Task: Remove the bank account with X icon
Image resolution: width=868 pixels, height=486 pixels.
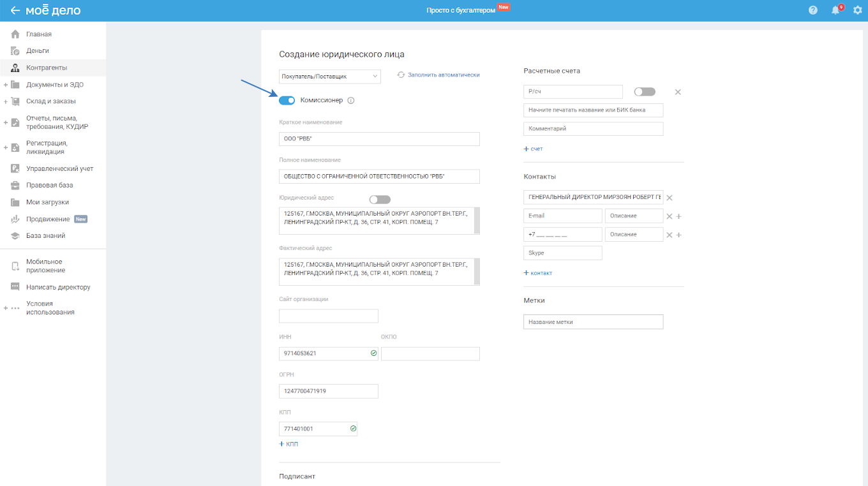Action: click(x=678, y=92)
